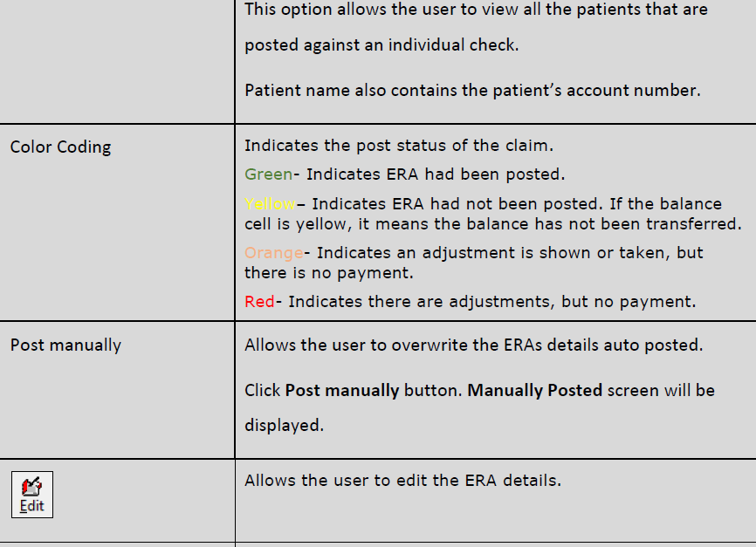Select the yellow 'Yellow' colored word
This screenshot has width=756, height=547.
tap(270, 204)
